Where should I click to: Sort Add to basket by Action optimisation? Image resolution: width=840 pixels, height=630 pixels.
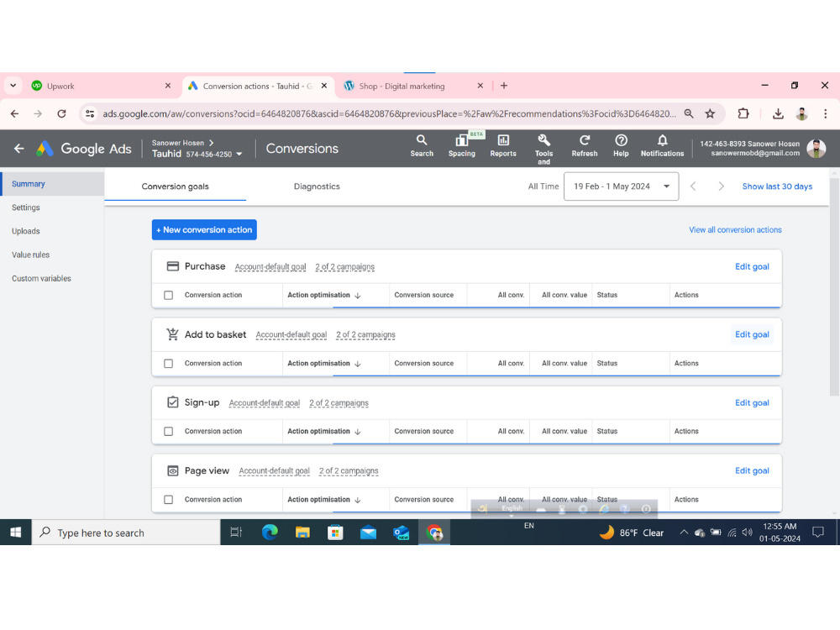pyautogui.click(x=324, y=363)
